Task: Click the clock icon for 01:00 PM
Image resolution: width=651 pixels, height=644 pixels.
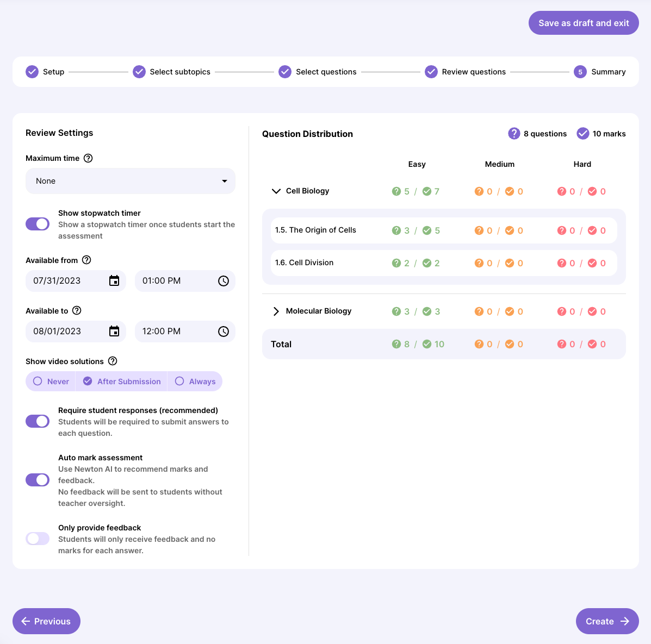Action: pyautogui.click(x=224, y=281)
